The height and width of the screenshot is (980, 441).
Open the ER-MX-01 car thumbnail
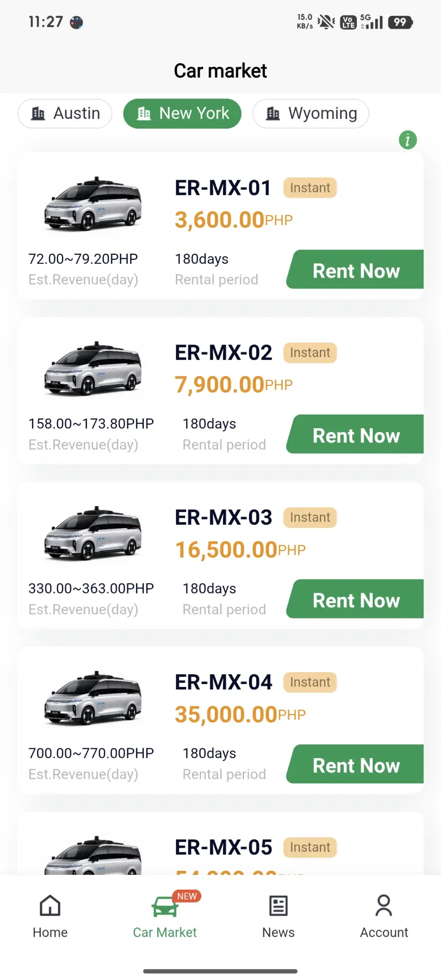tap(93, 204)
